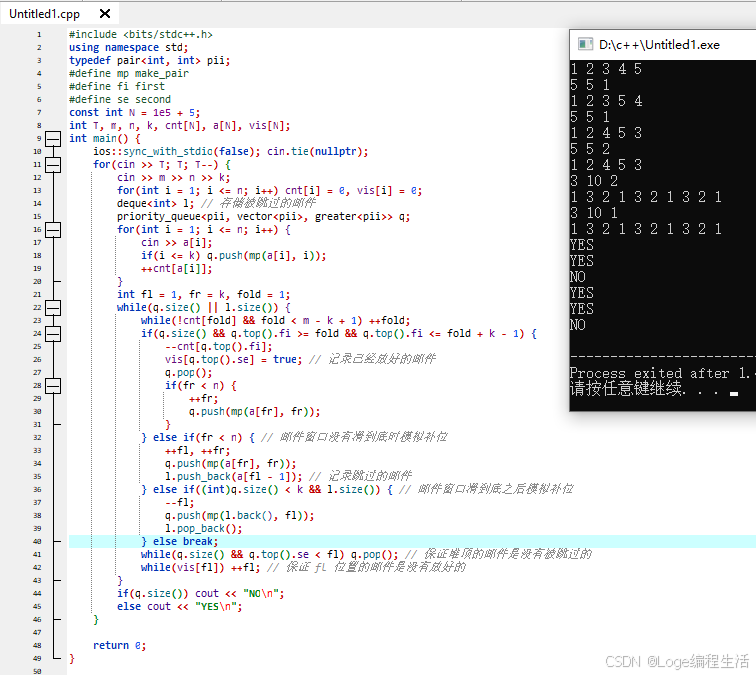Click the ios::sync_with_stdio(false) line

coord(230,151)
